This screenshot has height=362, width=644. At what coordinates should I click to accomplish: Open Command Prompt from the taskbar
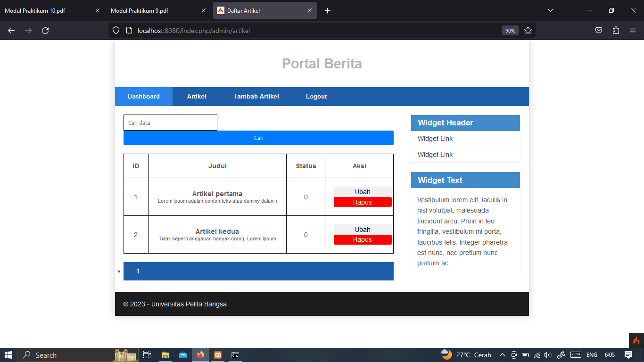click(235, 355)
